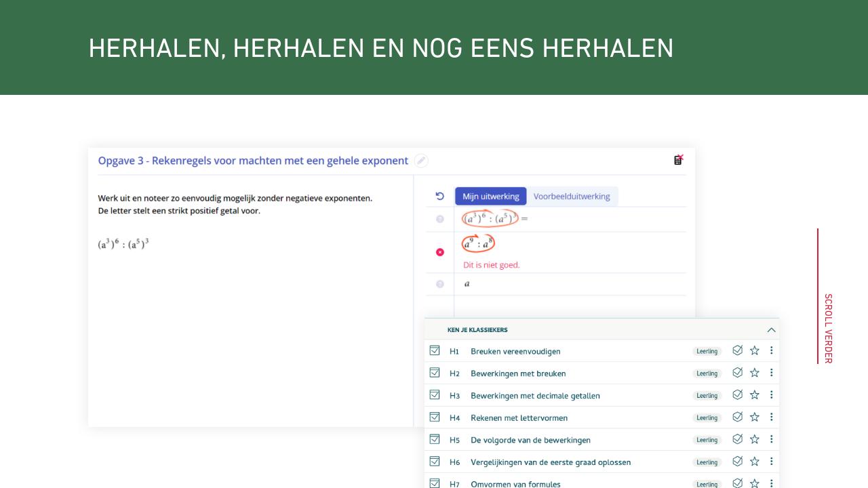Toggle the checkbox for H5 De volgorde van de bewerkingen

[x=435, y=439]
